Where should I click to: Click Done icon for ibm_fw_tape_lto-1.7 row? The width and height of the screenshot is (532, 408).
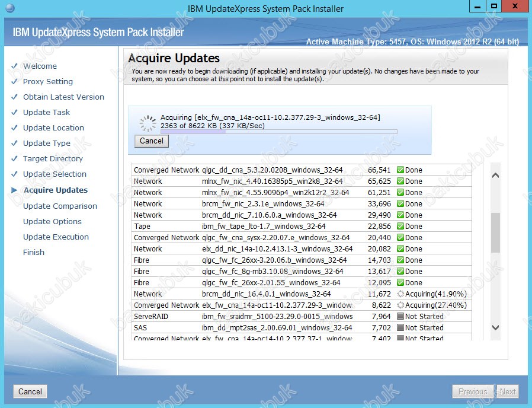pyautogui.click(x=400, y=226)
